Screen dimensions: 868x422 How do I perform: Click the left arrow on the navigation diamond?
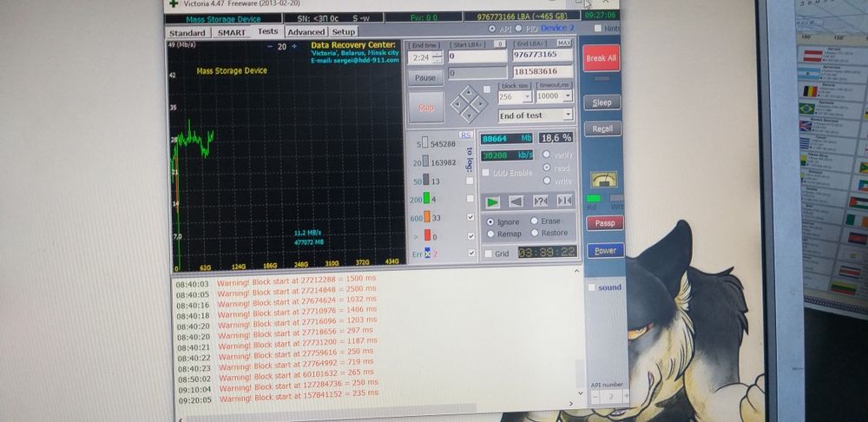tap(457, 104)
